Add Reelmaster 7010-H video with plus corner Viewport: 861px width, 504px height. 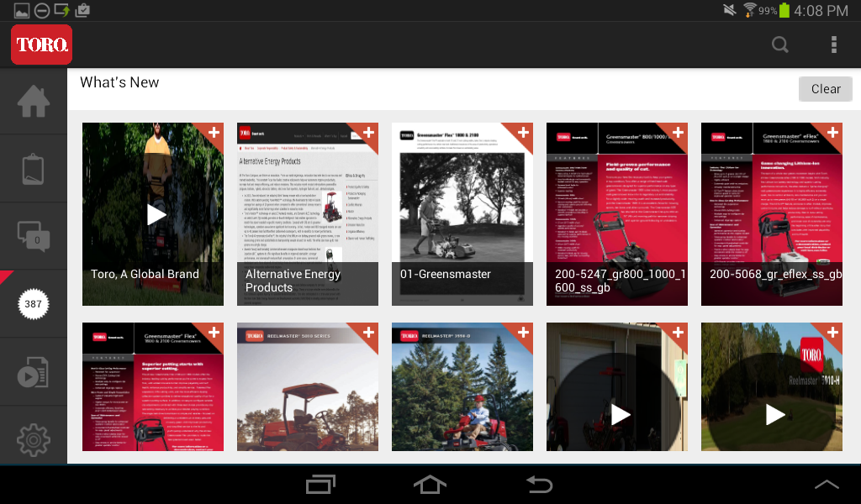pos(833,333)
